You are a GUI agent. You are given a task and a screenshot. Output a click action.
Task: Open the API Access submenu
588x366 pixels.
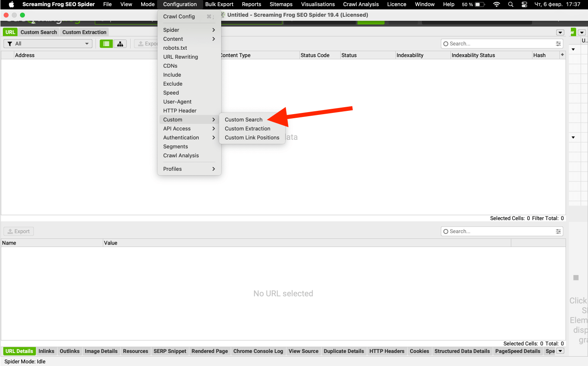(189, 128)
